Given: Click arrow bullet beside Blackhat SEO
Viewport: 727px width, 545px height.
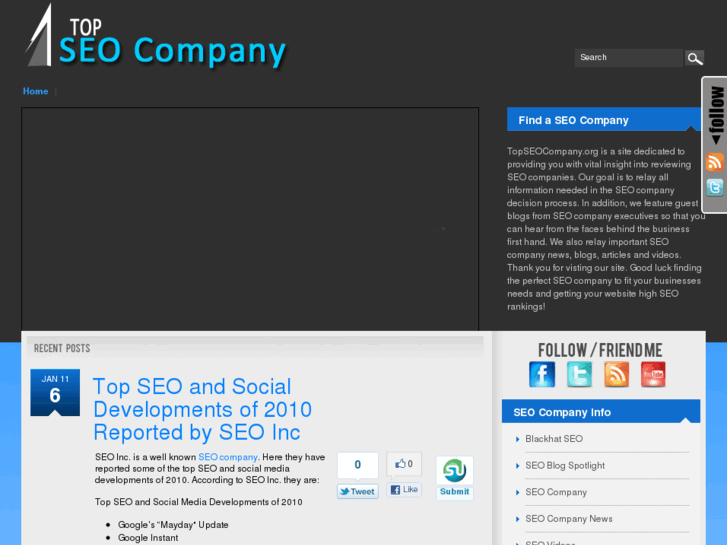Looking at the screenshot, I should coord(517,439).
